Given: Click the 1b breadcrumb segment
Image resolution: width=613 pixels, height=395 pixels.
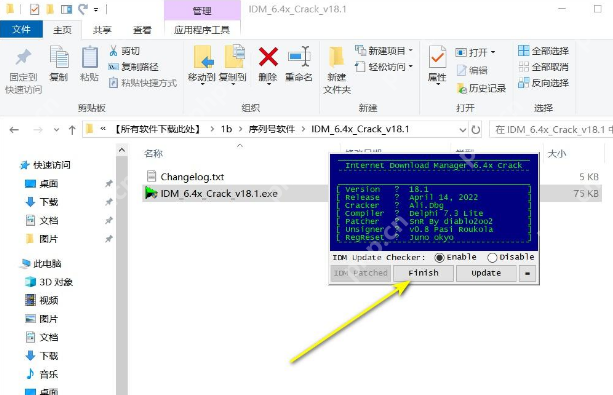Looking at the screenshot, I should pyautogui.click(x=226, y=129).
